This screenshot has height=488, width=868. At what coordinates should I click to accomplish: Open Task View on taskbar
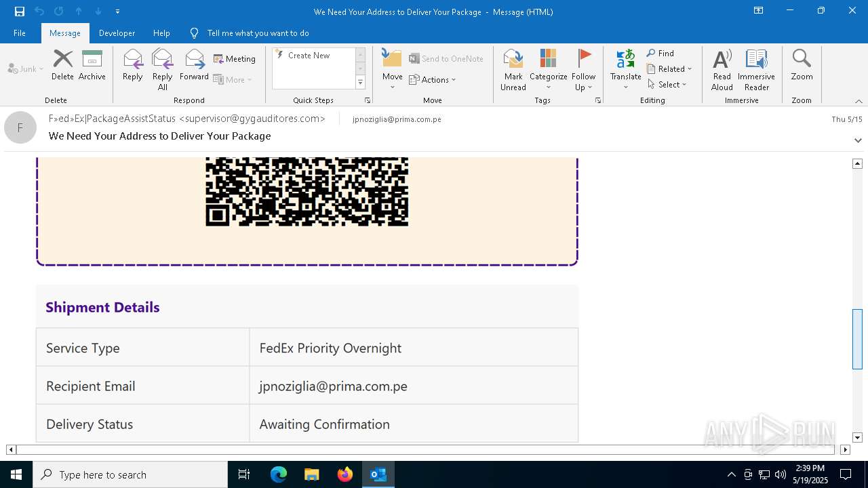click(x=244, y=474)
